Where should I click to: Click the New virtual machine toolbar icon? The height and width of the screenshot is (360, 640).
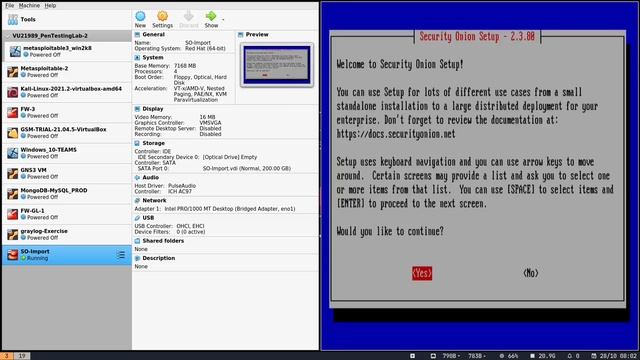coord(140,16)
